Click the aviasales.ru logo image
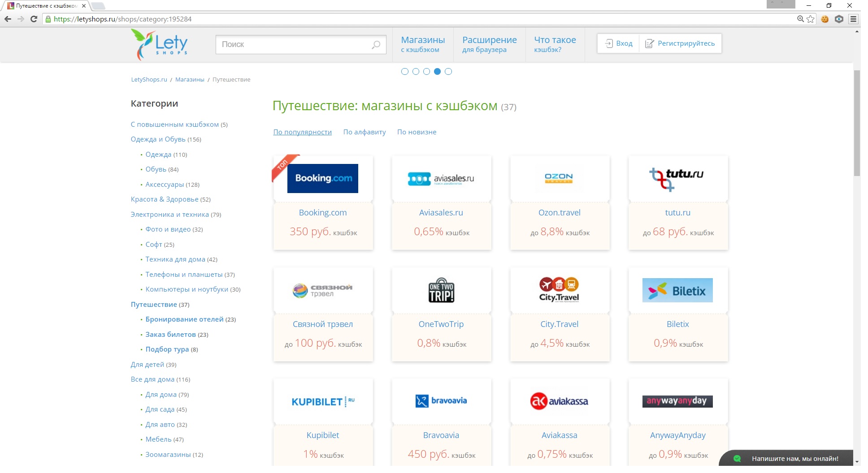Viewport: 868px width, 473px height. point(441,179)
